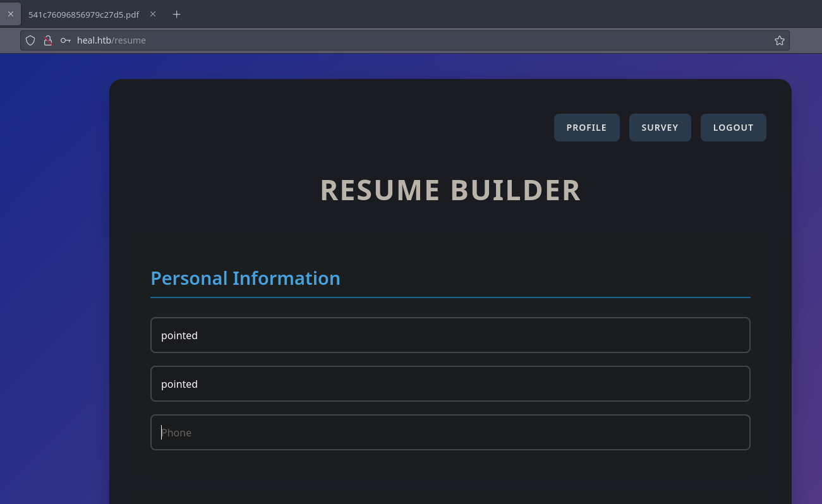
Task: Click the tracking protection shield icon
Action: pos(30,40)
